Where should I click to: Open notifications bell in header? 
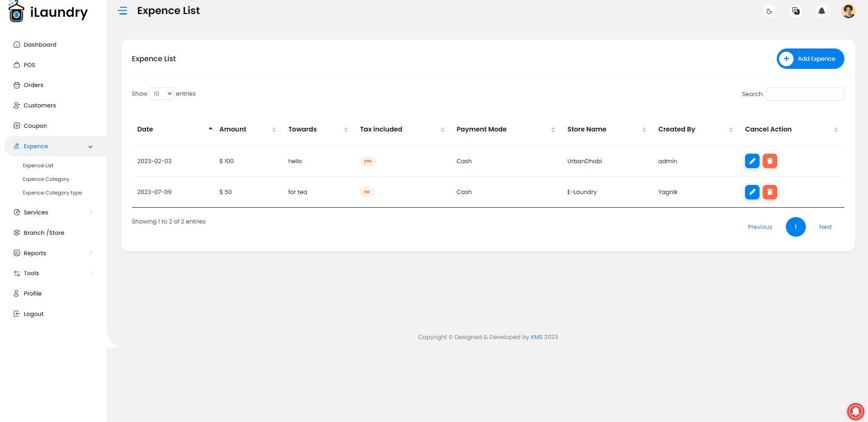pos(822,11)
